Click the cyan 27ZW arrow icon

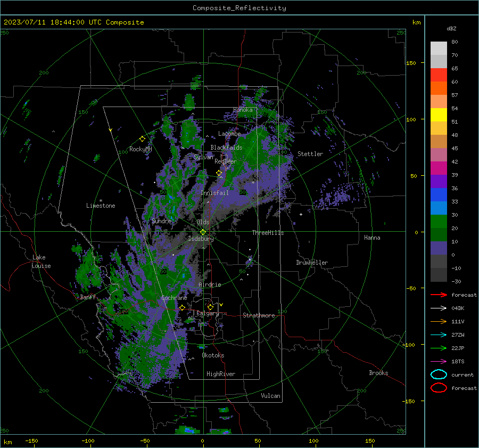pyautogui.click(x=439, y=335)
